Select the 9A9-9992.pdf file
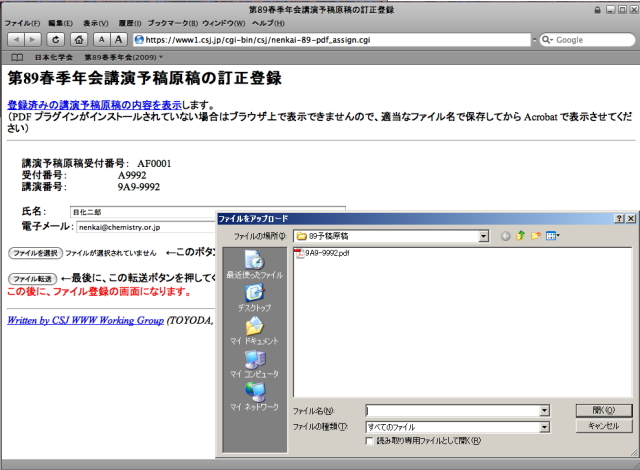 pos(322,253)
